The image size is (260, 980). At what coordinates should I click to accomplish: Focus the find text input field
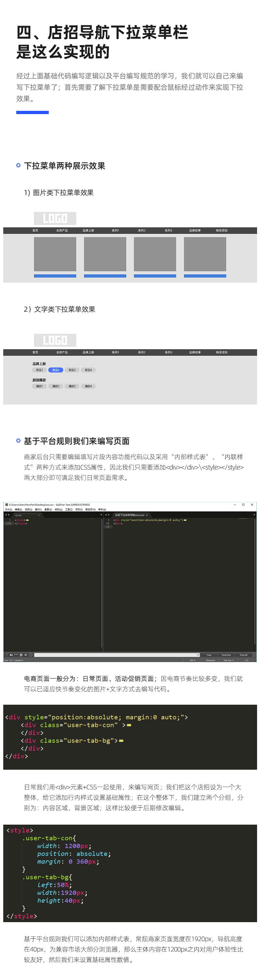115,655
